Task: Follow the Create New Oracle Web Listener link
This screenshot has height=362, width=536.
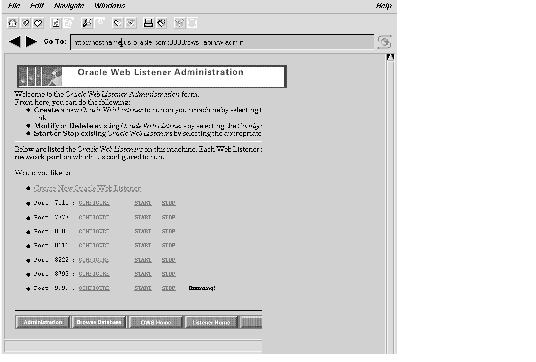Action: pyautogui.click(x=87, y=188)
